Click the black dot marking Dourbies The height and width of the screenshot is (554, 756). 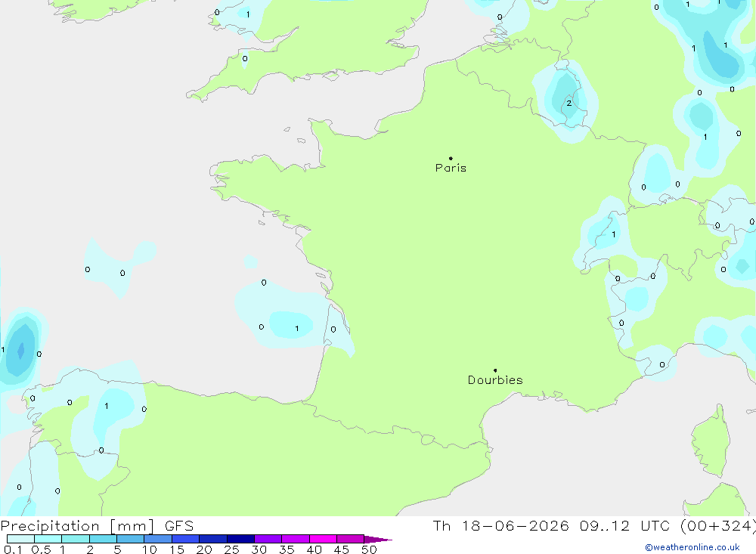coord(495,370)
